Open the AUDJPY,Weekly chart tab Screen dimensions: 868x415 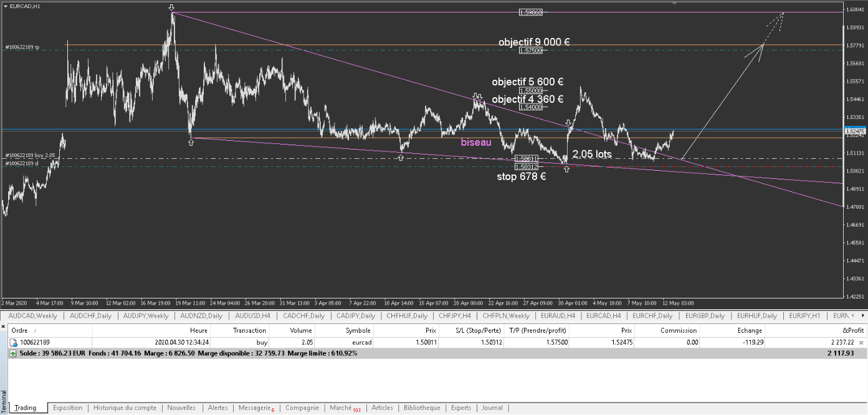point(146,315)
